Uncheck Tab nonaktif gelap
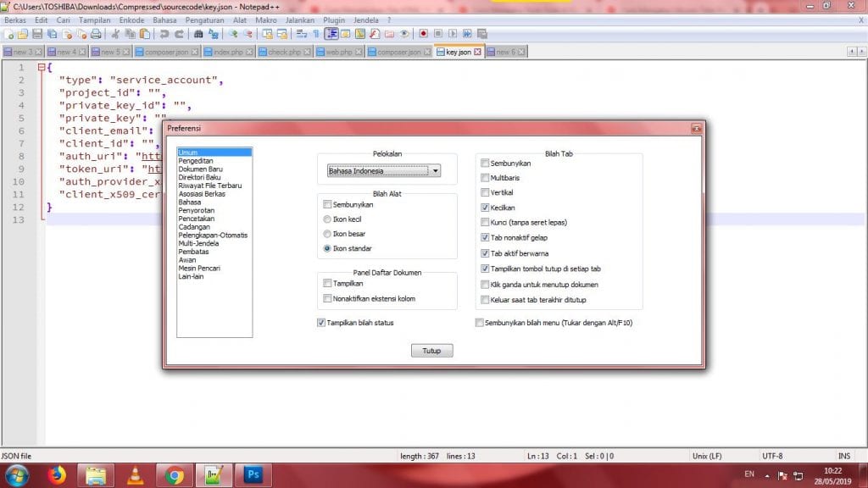Viewport: 868px width, 488px height. (x=485, y=238)
